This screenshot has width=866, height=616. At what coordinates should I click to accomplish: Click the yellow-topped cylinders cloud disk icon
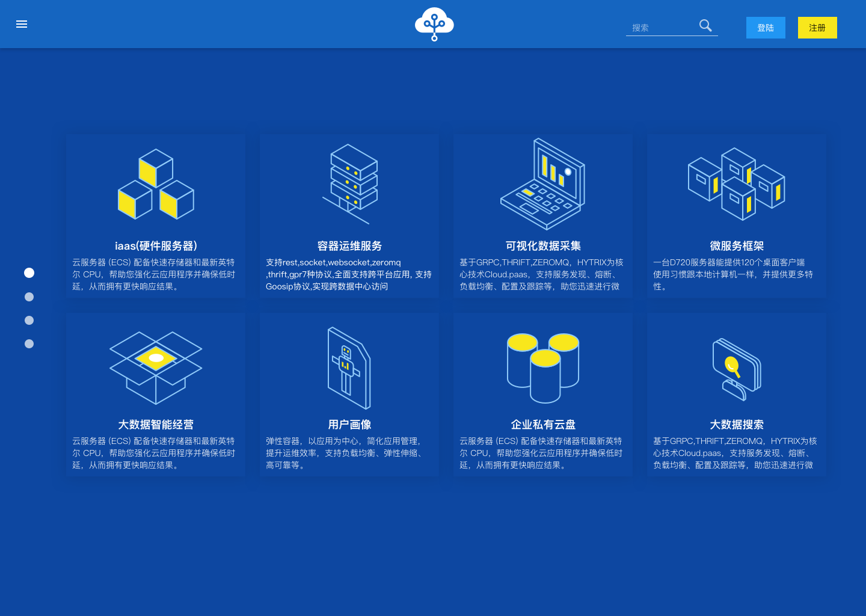pos(543,367)
